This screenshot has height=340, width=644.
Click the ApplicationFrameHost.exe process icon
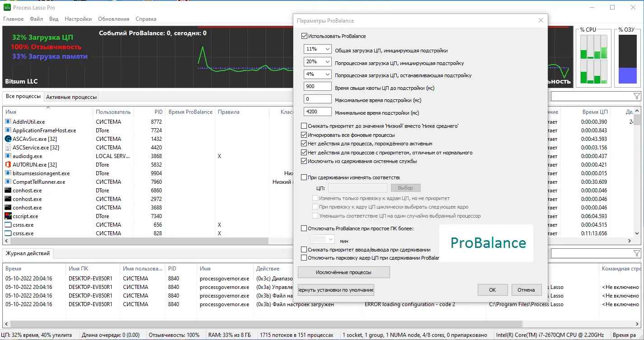coord(8,130)
